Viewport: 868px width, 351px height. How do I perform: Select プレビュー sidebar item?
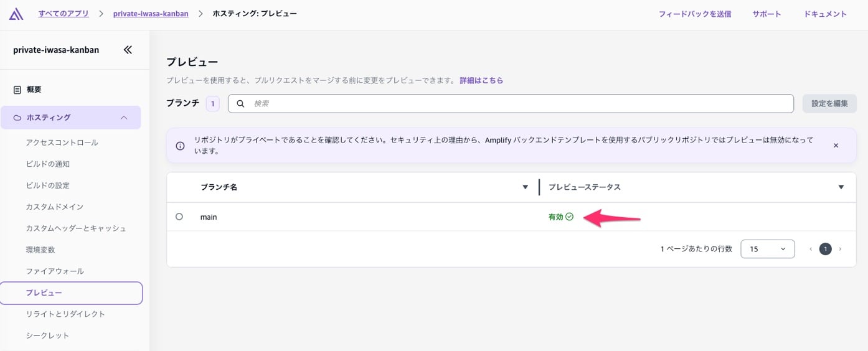pos(71,293)
